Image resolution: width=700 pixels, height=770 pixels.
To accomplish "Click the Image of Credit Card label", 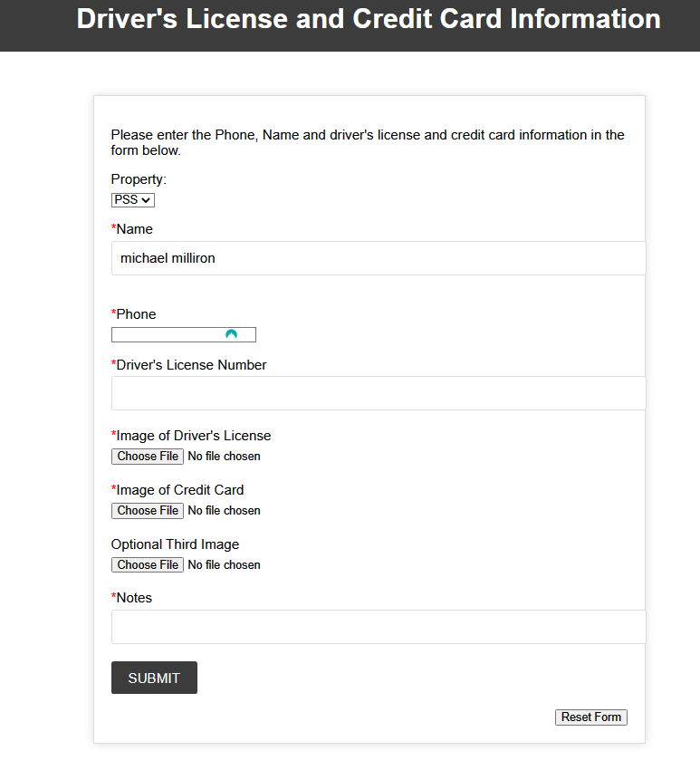I will pyautogui.click(x=179, y=490).
